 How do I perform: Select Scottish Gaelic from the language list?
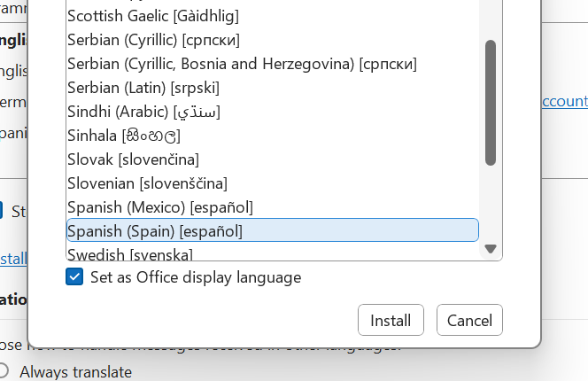[152, 16]
